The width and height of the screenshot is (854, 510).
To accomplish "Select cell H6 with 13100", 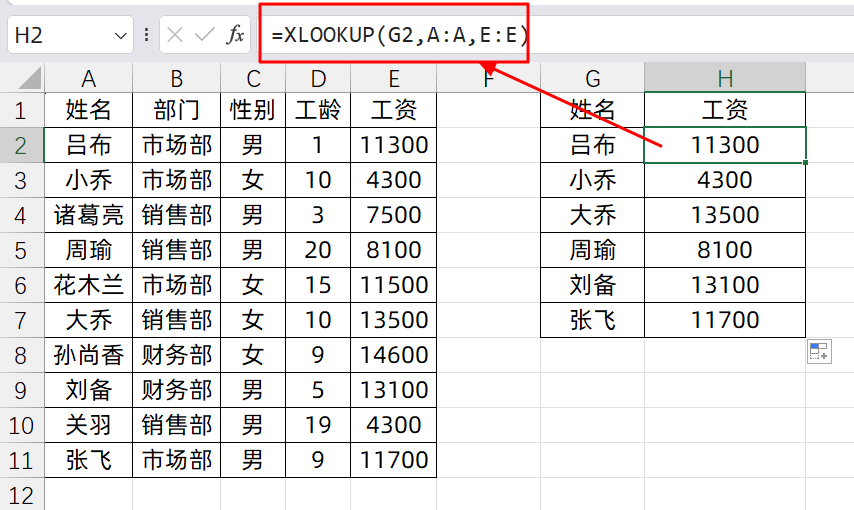I will pos(725,285).
